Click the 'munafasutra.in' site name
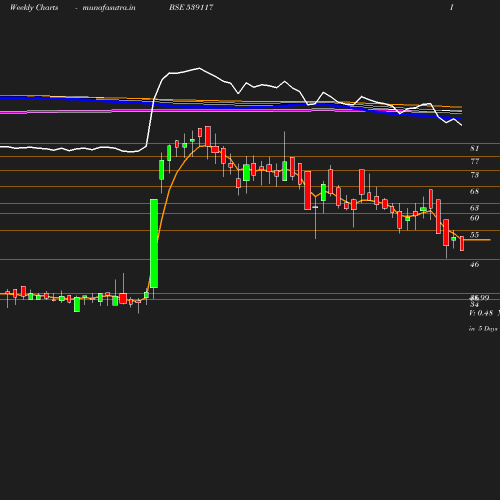 click(x=109, y=7)
